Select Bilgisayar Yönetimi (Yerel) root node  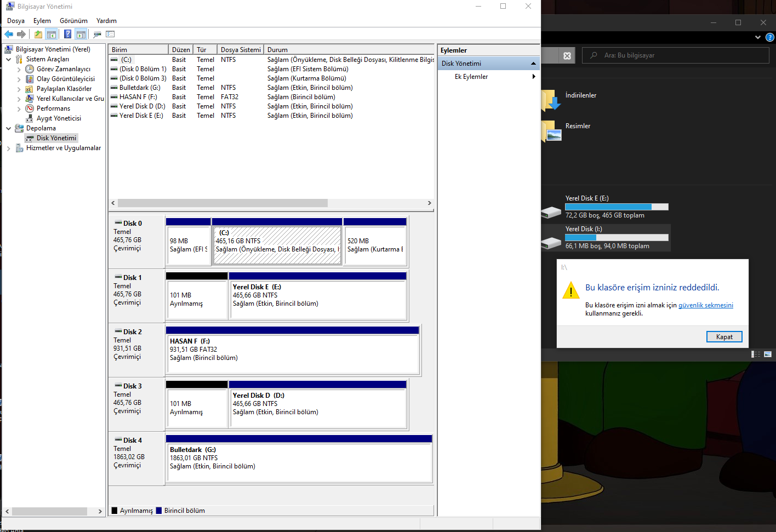(53, 49)
